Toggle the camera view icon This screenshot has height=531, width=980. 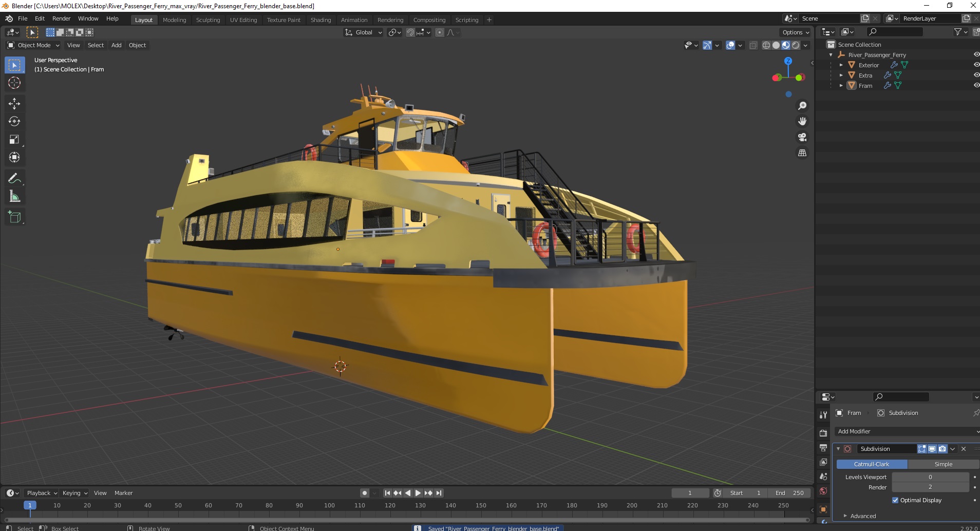(802, 137)
